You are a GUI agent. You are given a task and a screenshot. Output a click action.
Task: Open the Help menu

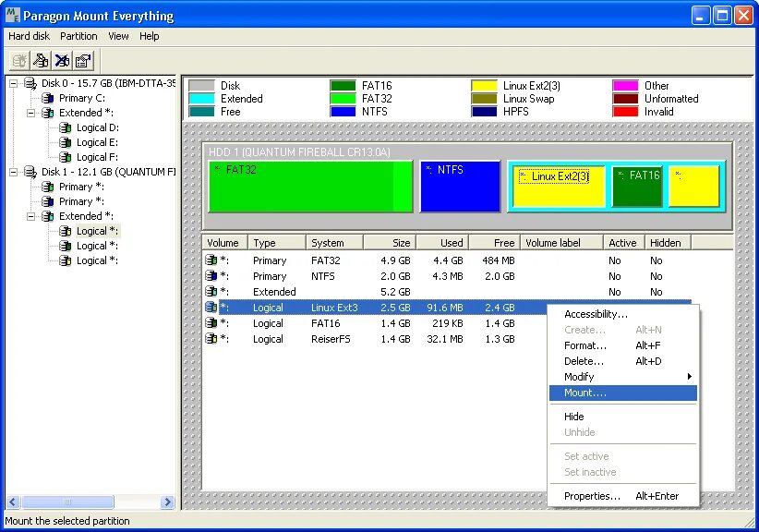coord(149,36)
